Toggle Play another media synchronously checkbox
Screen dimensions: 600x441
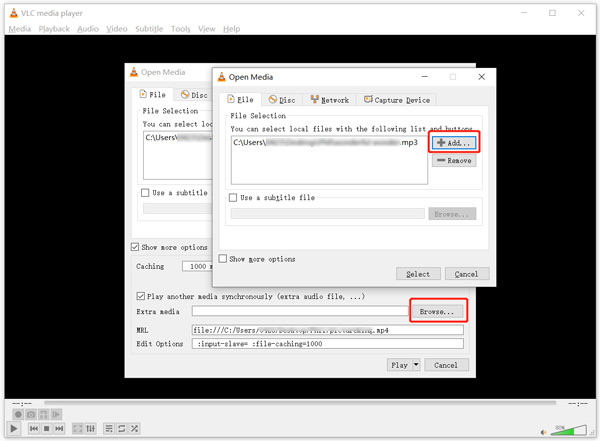pos(140,296)
